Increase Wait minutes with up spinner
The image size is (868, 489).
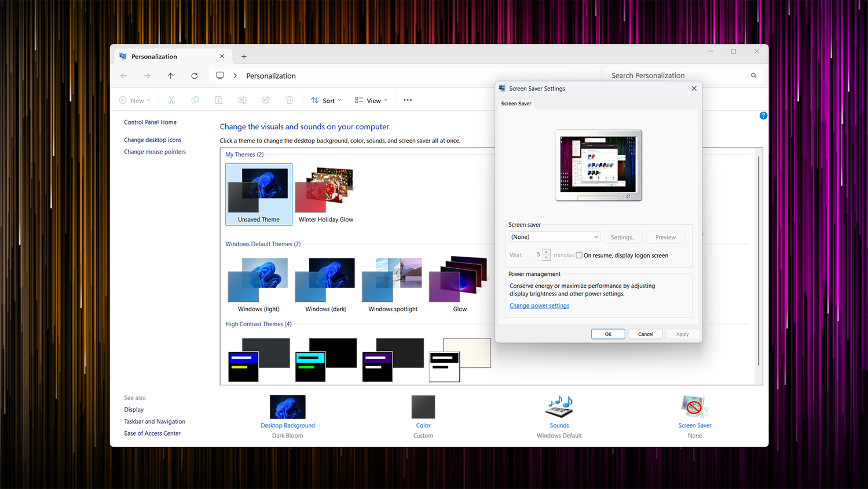click(x=546, y=253)
